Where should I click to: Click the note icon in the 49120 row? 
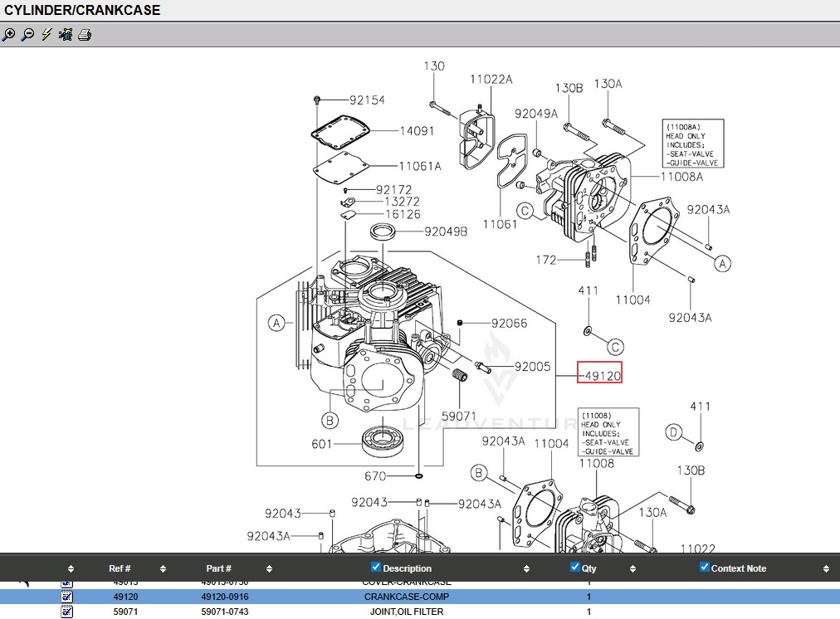click(67, 597)
